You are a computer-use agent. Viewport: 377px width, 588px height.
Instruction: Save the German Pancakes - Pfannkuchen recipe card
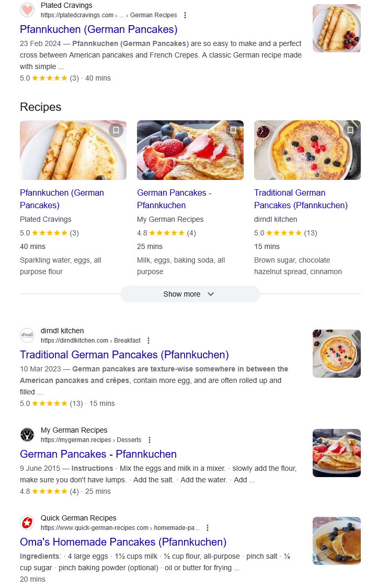pos(233,130)
